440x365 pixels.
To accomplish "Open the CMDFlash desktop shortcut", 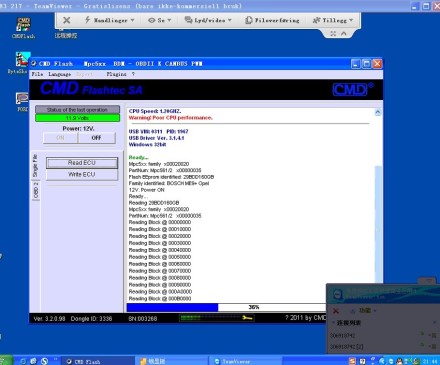I will pyautogui.click(x=23, y=28).
